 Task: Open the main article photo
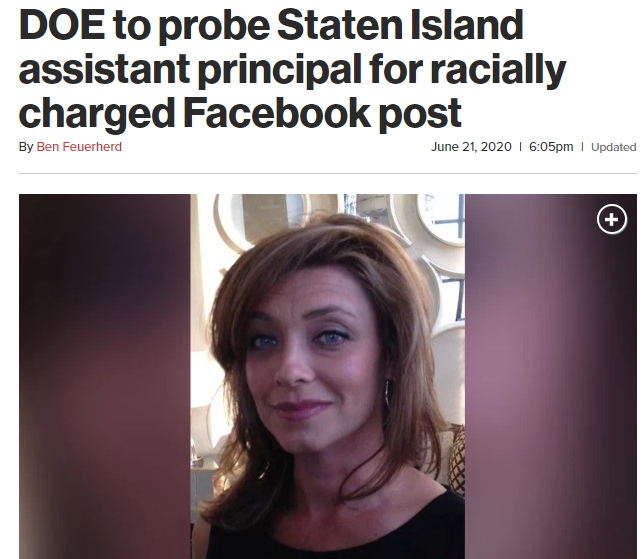328,376
